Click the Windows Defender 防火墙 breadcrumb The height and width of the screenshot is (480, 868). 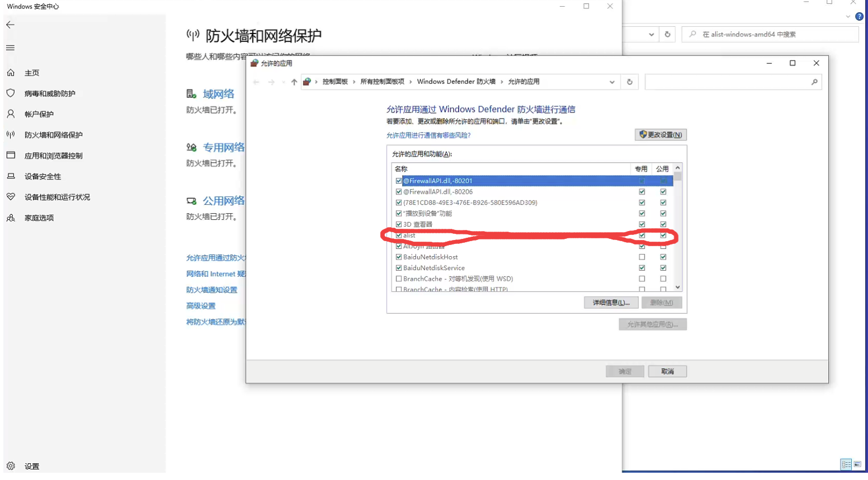456,82
